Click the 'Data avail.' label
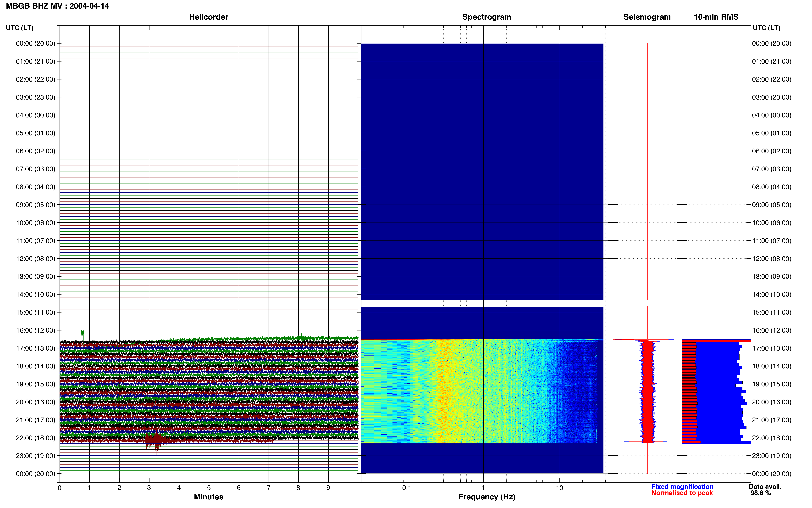This screenshot has width=812, height=508. click(765, 486)
